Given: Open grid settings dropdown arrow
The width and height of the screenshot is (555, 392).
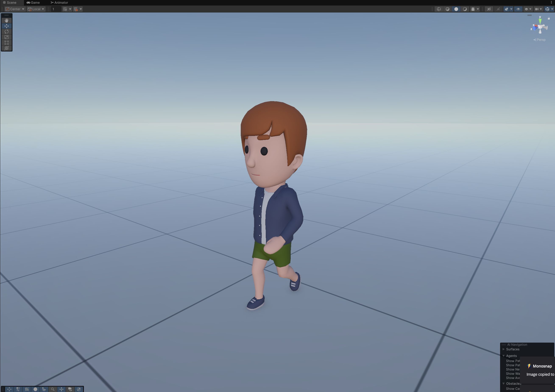Looking at the screenshot, I should (x=70, y=9).
